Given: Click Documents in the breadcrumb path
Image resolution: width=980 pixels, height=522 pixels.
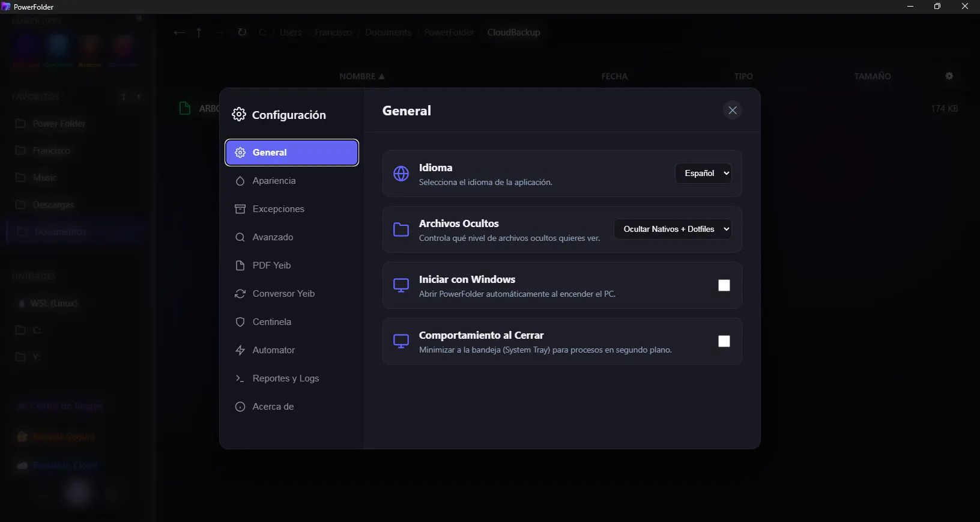Looking at the screenshot, I should (388, 32).
